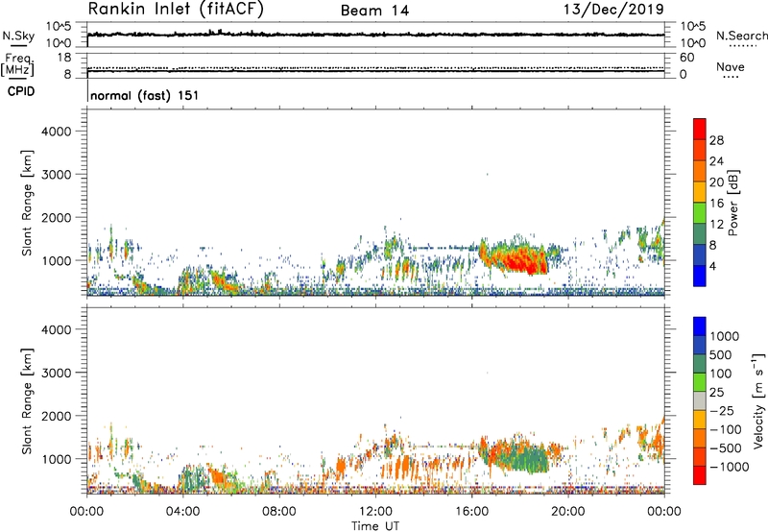The width and height of the screenshot is (768, 532).
Task: Click the '04:00' time tick label
Action: click(x=182, y=512)
